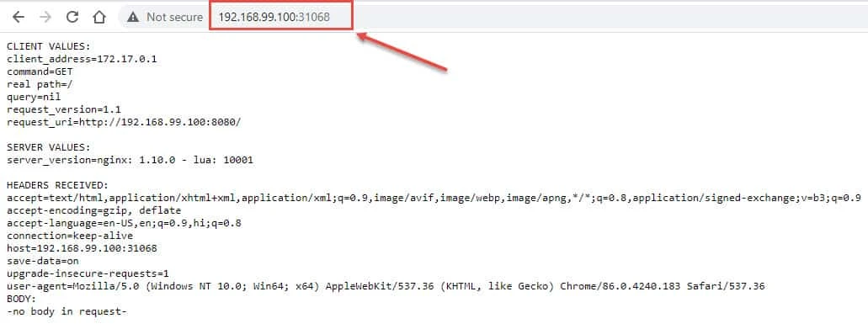Screen dimensions: 868x329
Task: Go to the Home page icon
Action: pos(99,17)
